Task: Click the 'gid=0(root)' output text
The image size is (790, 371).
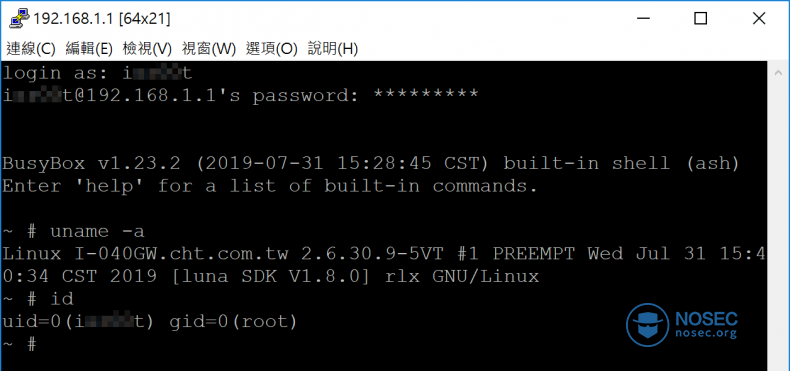Action: point(233,322)
